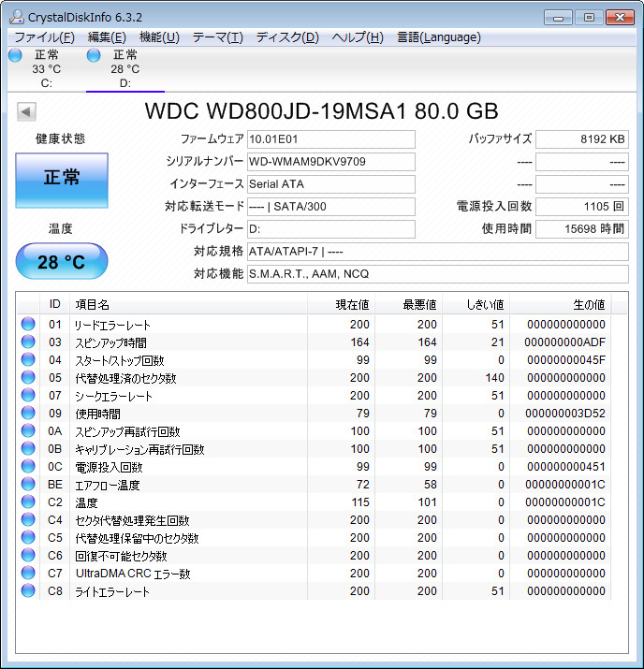Click the standard field ATA/ATAPI-7
This screenshot has height=669, width=644.
click(438, 252)
